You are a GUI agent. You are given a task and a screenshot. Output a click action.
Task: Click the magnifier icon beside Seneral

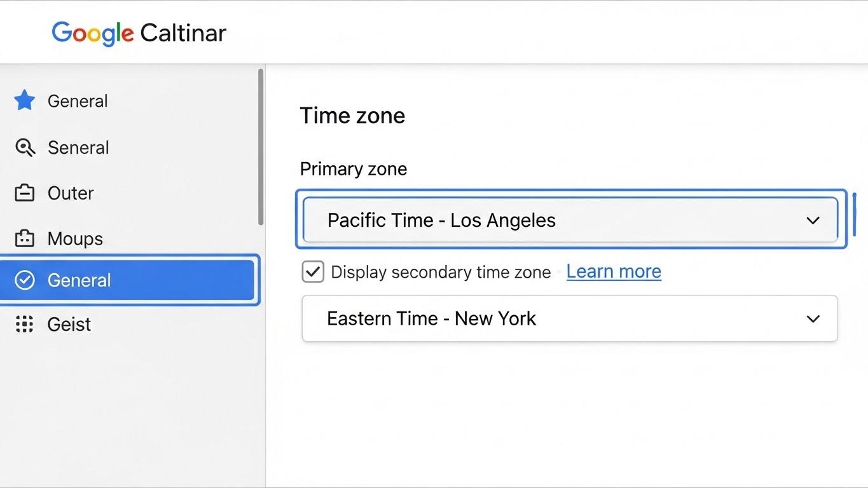click(x=25, y=147)
